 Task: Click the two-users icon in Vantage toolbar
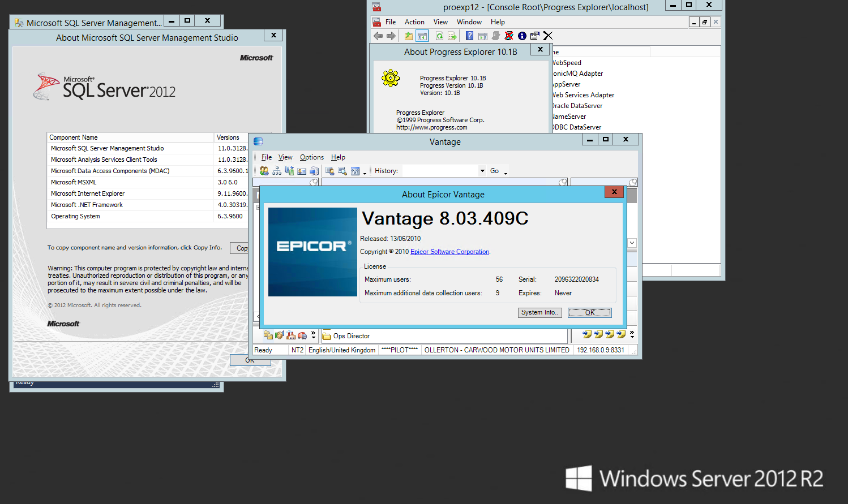tap(264, 171)
